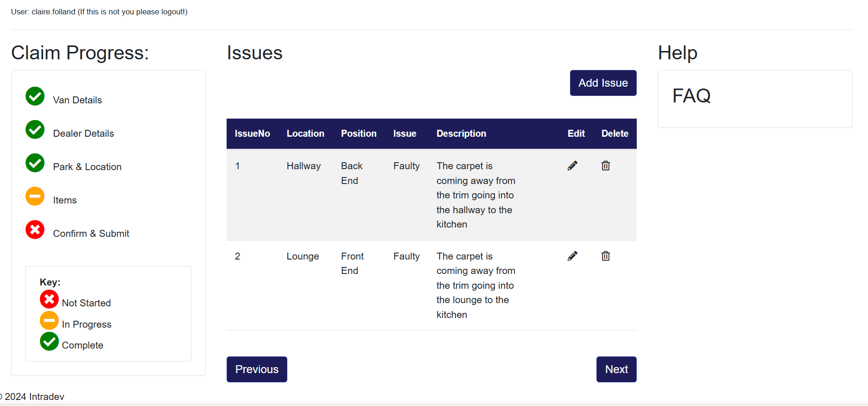The image size is (868, 406).
Task: Open the Confirm & Submit step
Action: point(91,234)
